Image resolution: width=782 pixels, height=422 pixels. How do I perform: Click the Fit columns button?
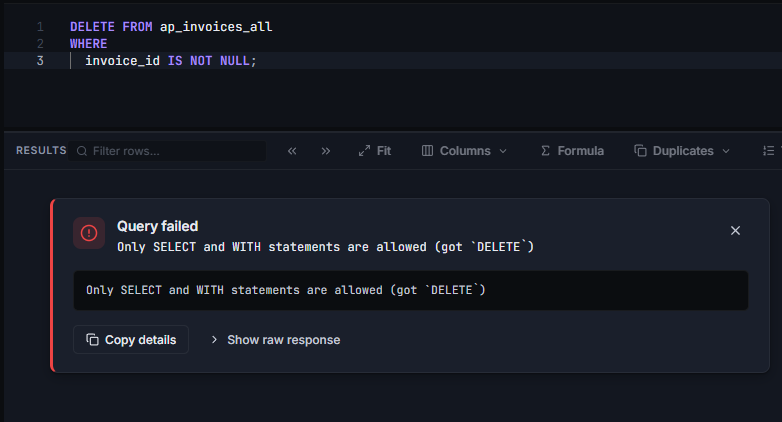click(x=375, y=151)
